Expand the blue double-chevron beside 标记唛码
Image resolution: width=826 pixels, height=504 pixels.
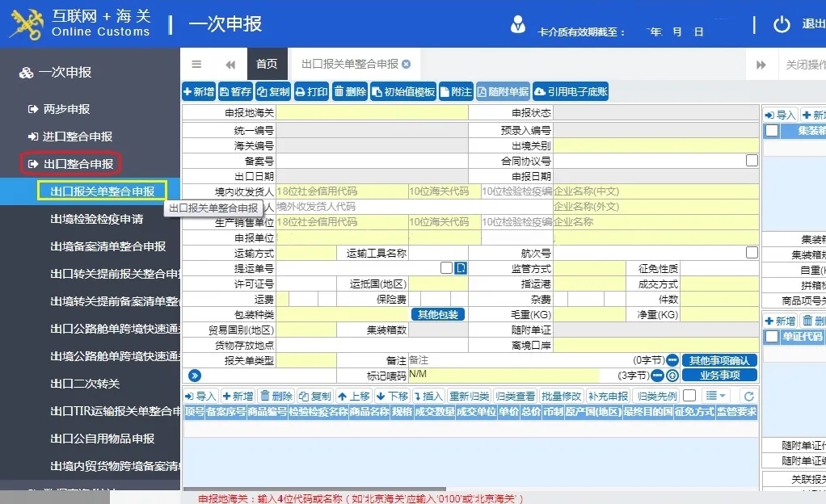(x=194, y=376)
